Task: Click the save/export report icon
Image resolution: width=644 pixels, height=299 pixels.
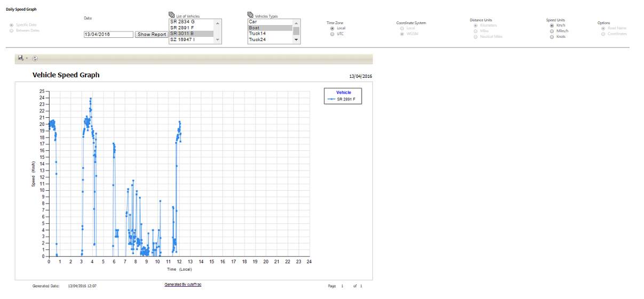Action: (20, 58)
